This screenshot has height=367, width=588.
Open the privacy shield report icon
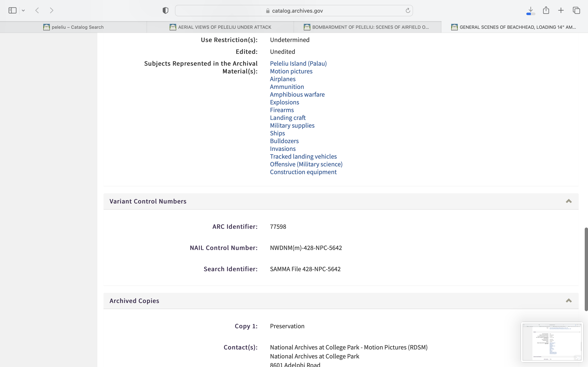pyautogui.click(x=165, y=10)
